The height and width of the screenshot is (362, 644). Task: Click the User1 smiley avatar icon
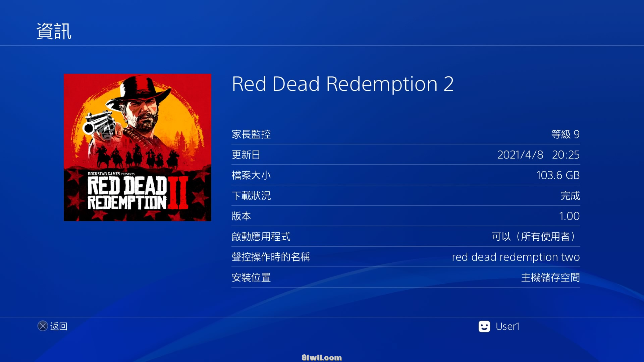tap(484, 326)
